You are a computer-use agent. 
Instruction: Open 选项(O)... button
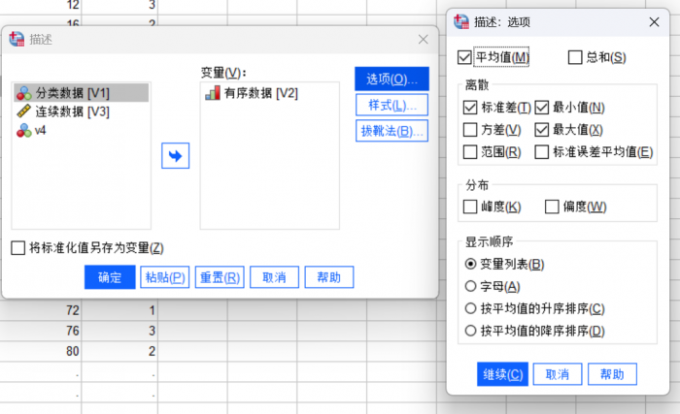pos(392,79)
